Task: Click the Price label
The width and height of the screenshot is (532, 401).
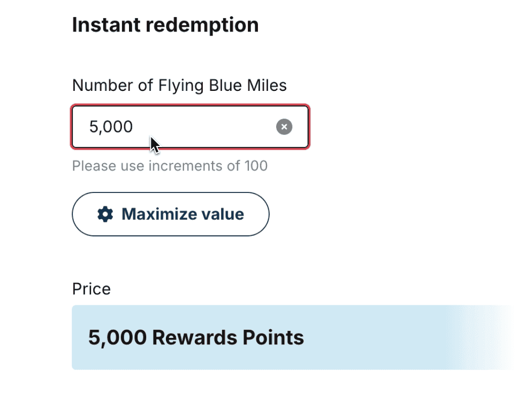Action: coord(92,289)
